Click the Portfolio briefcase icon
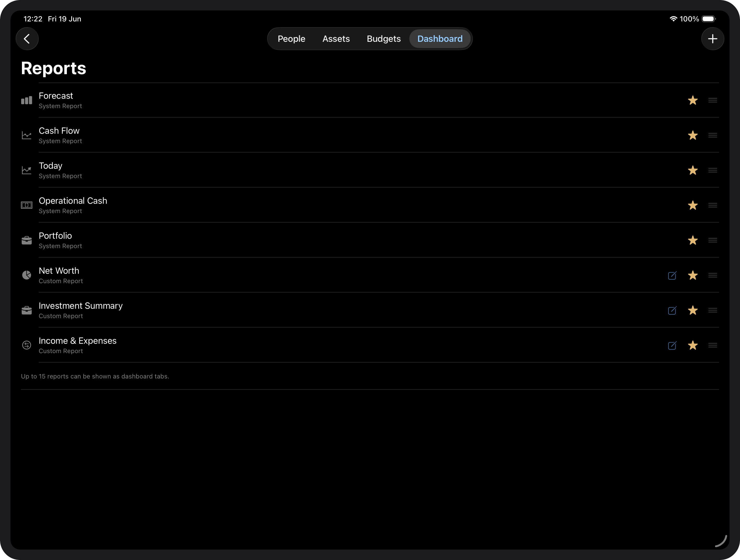This screenshot has width=740, height=560. tap(27, 240)
